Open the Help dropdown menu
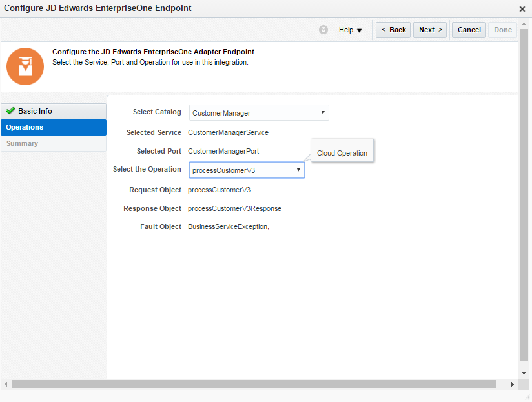Viewport: 532px width, 402px height. click(x=351, y=30)
